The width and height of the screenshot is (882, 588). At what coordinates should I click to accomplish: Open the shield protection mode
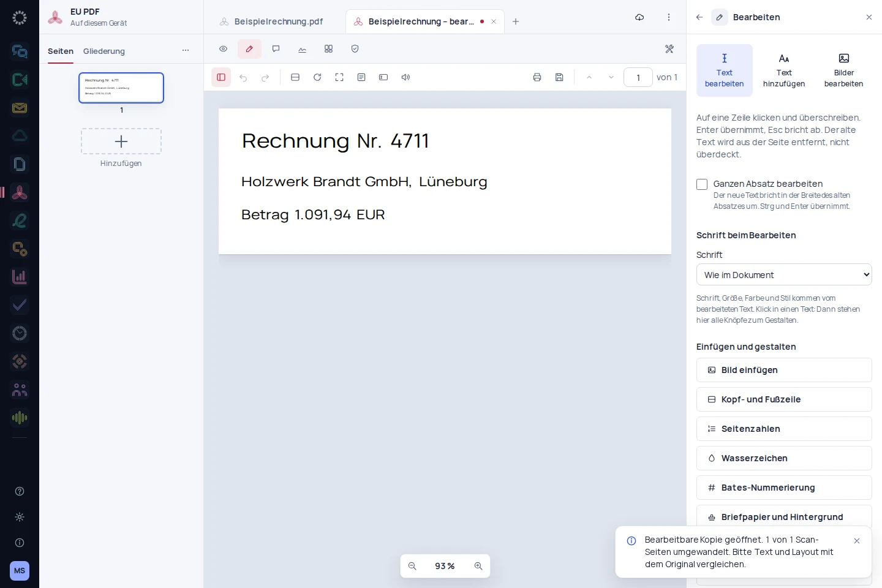point(355,49)
